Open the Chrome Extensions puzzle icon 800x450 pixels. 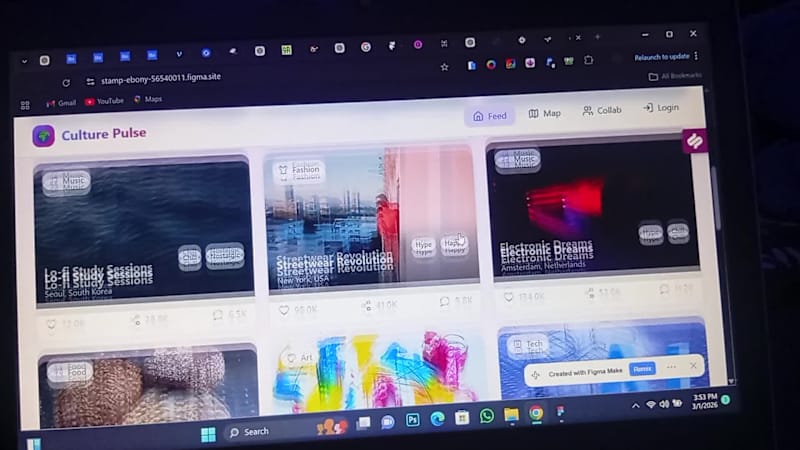coord(588,60)
